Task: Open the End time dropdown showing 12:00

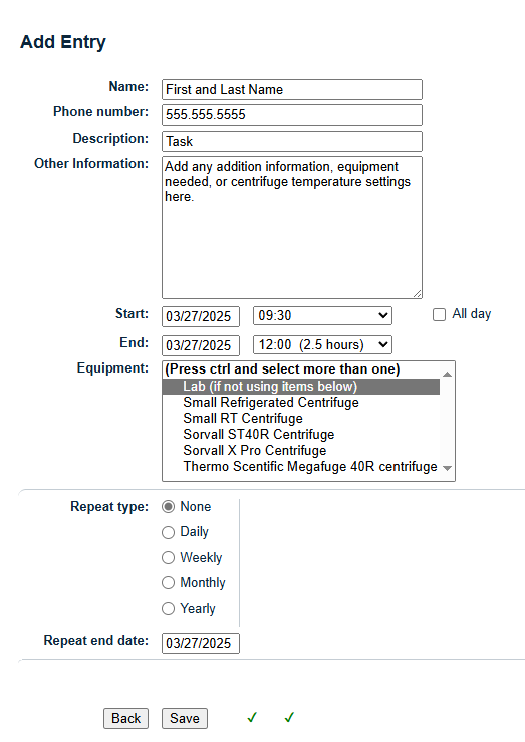Action: pos(322,344)
